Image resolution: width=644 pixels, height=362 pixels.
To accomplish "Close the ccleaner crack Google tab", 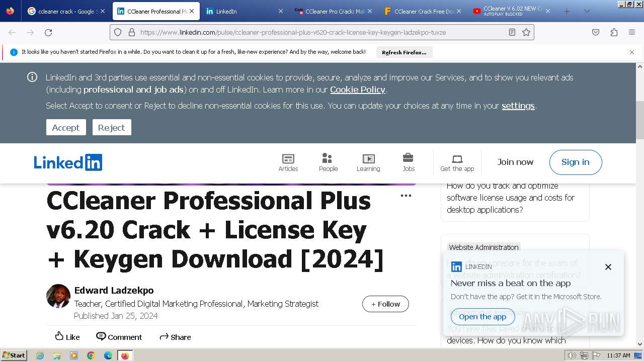I will coord(103,11).
